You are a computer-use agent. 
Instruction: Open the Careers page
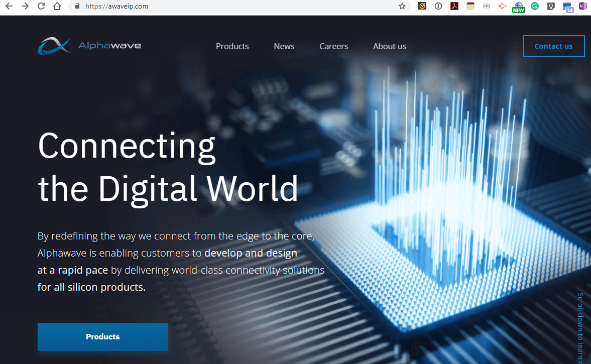(x=333, y=46)
